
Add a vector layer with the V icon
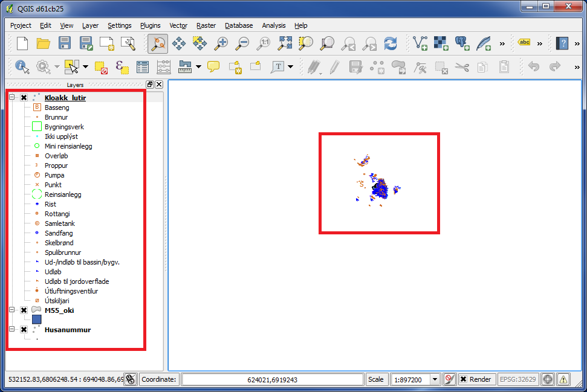(x=420, y=43)
